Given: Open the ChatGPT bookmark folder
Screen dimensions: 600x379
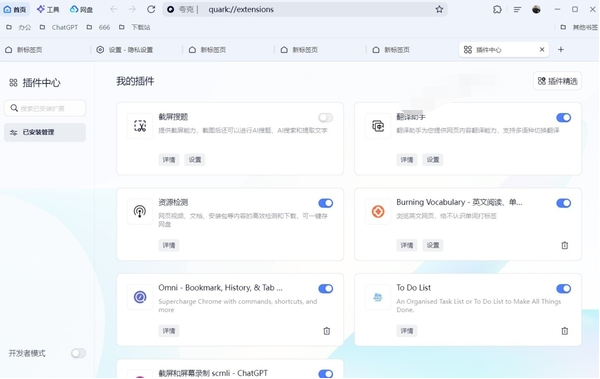Looking at the screenshot, I should (x=59, y=27).
